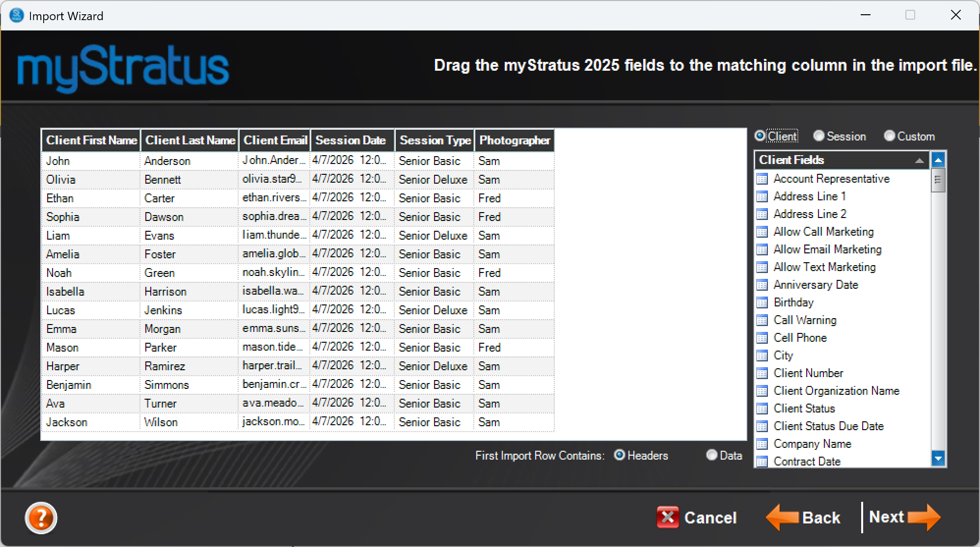
Task: Select the Session fields radio button
Action: coord(818,136)
